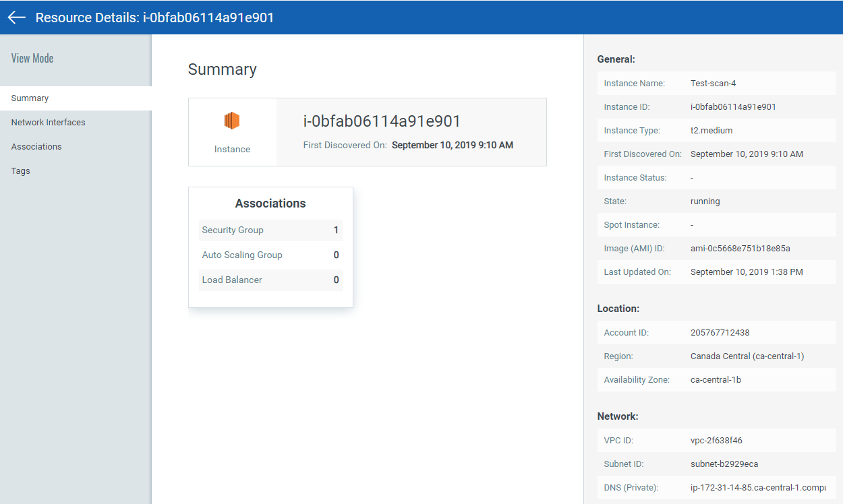Click the Location section heading
Viewport: 843px width, 504px height.
coord(618,309)
